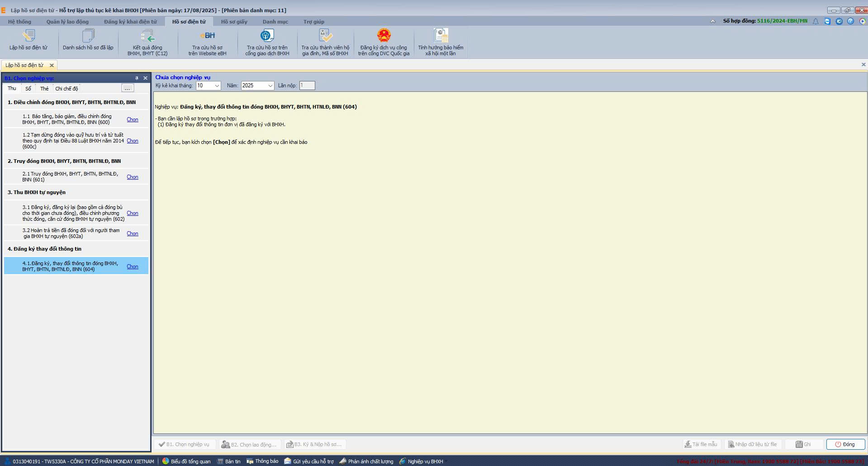The height and width of the screenshot is (466, 868).
Task: Open Đăng ký dịch vụ công DVC Quốc gia
Action: pos(384,36)
